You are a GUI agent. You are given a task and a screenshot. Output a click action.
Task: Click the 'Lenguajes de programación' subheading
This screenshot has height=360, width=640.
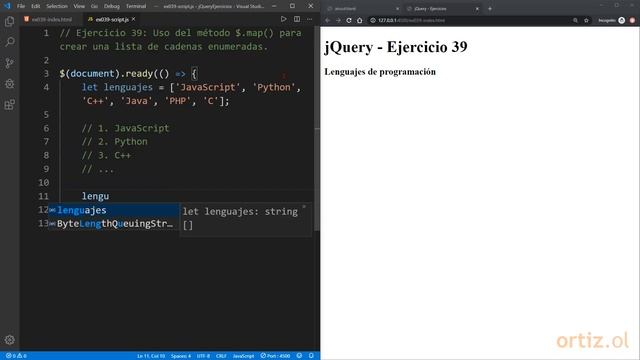coord(380,72)
